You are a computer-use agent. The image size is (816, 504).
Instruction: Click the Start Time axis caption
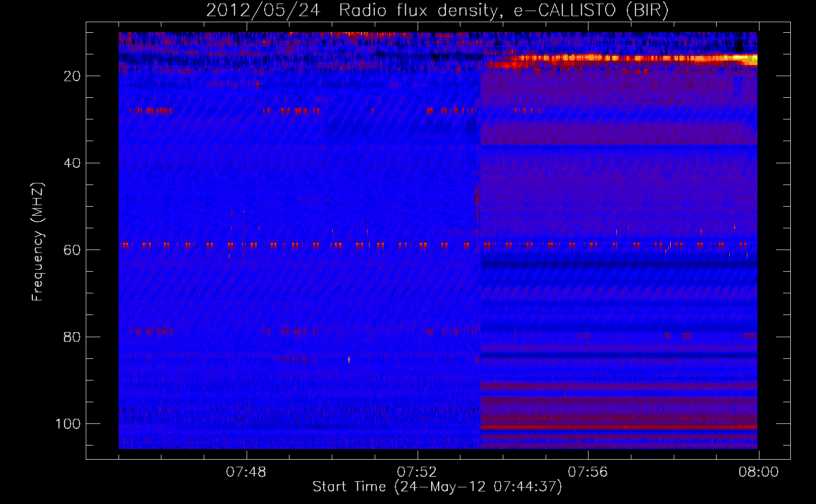(x=437, y=487)
